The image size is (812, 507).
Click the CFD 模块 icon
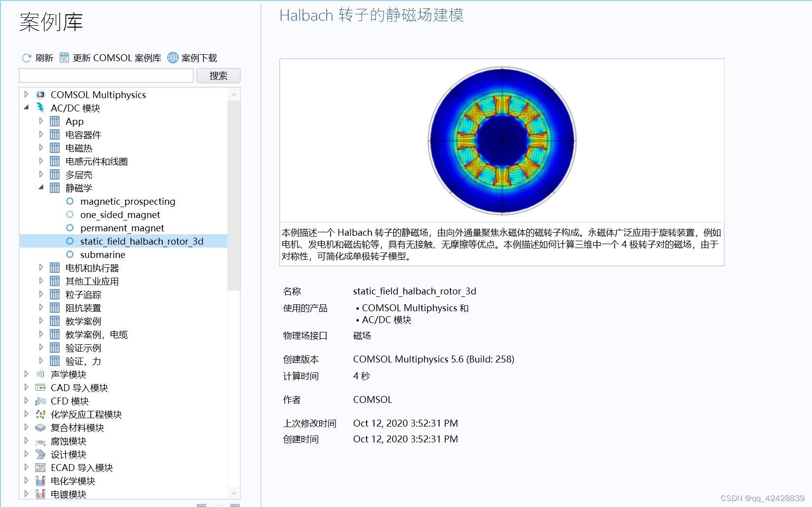(40, 401)
